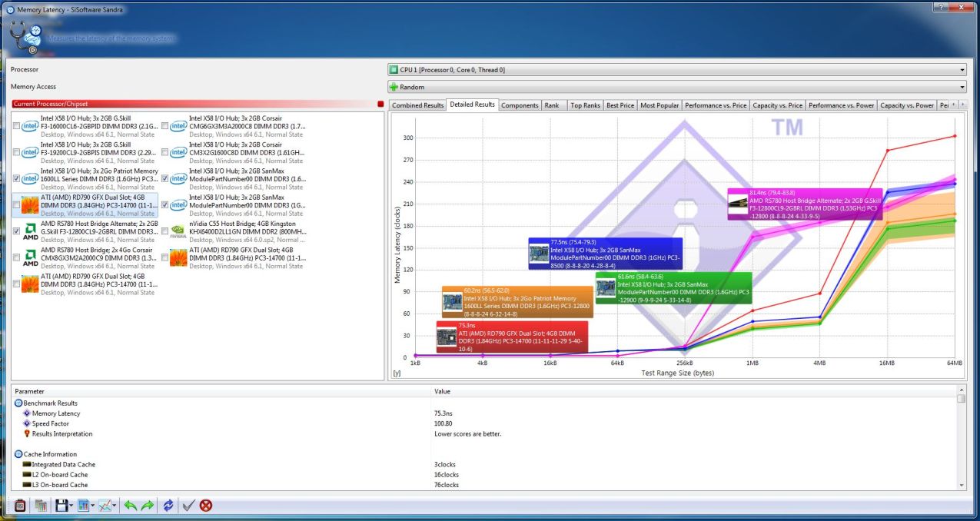Click the Value column header
The image size is (980, 521).
tap(693, 391)
